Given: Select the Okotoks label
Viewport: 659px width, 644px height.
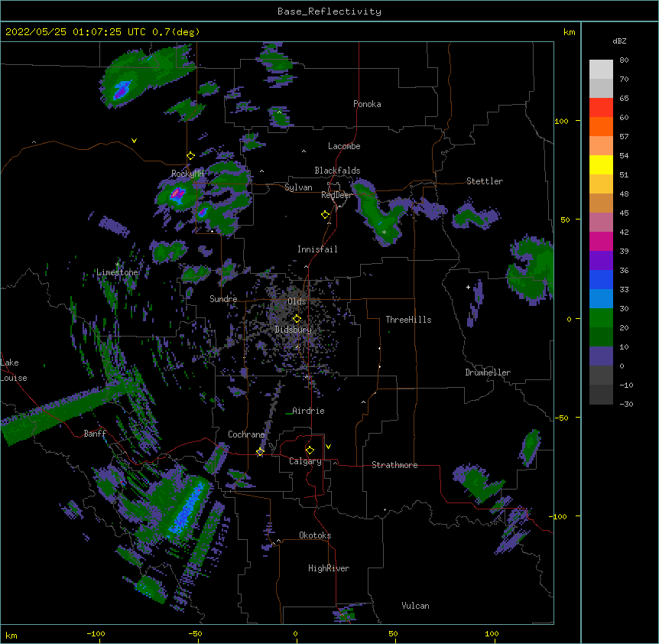Looking at the screenshot, I should point(315,535).
